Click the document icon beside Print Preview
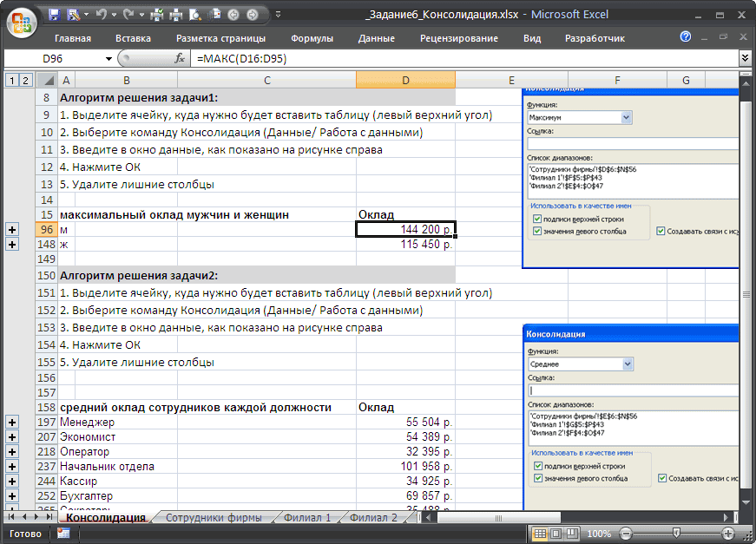 214,15
